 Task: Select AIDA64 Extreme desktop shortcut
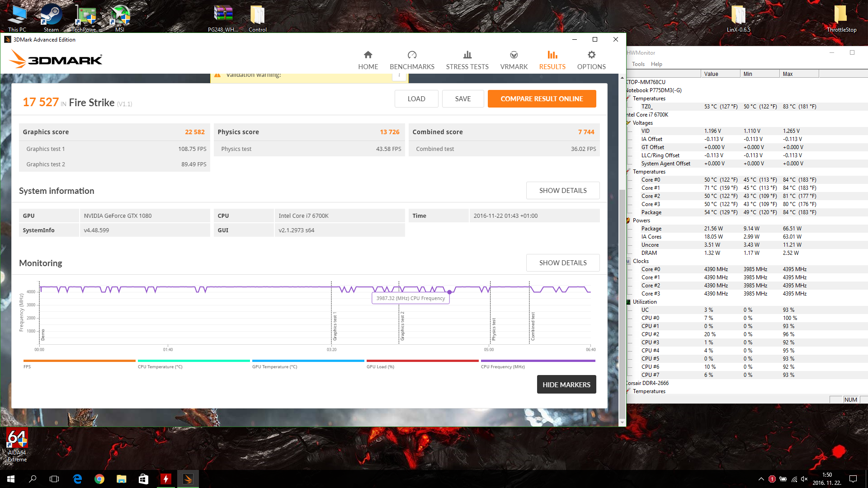(17, 446)
